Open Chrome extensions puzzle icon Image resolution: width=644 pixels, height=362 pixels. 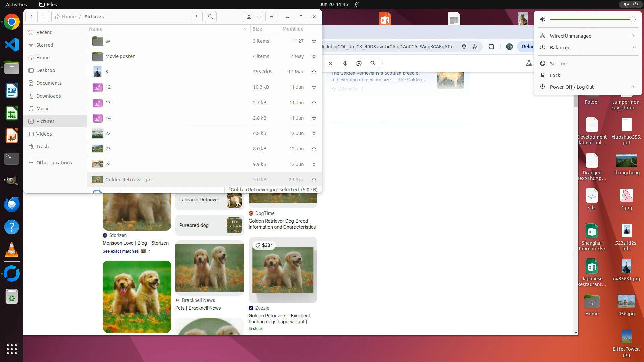(491, 47)
